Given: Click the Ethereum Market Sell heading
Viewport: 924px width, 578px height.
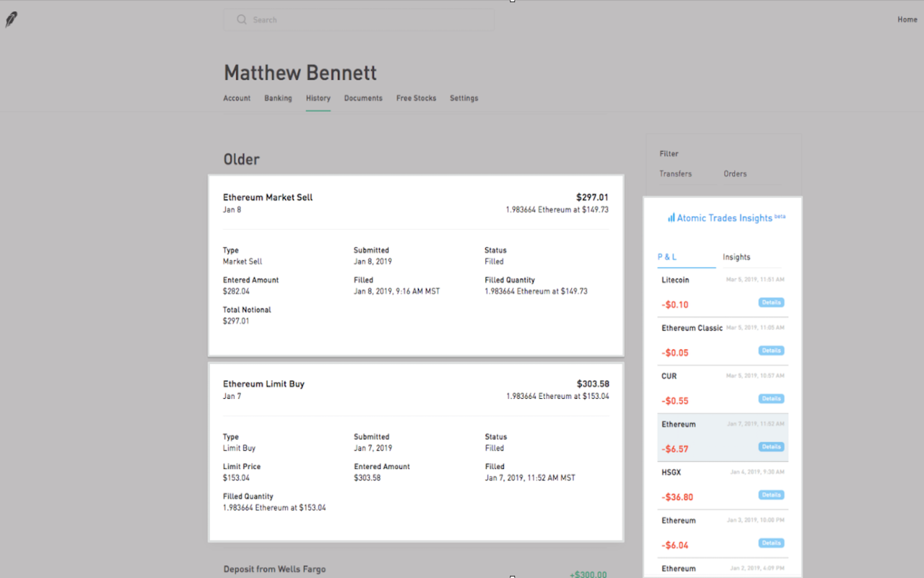Looking at the screenshot, I should pos(268,197).
